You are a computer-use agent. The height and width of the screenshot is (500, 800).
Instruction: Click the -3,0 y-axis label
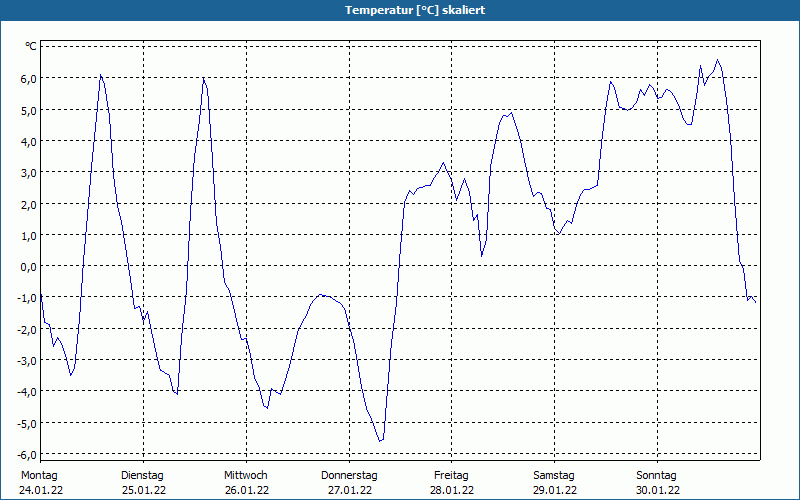(27, 360)
